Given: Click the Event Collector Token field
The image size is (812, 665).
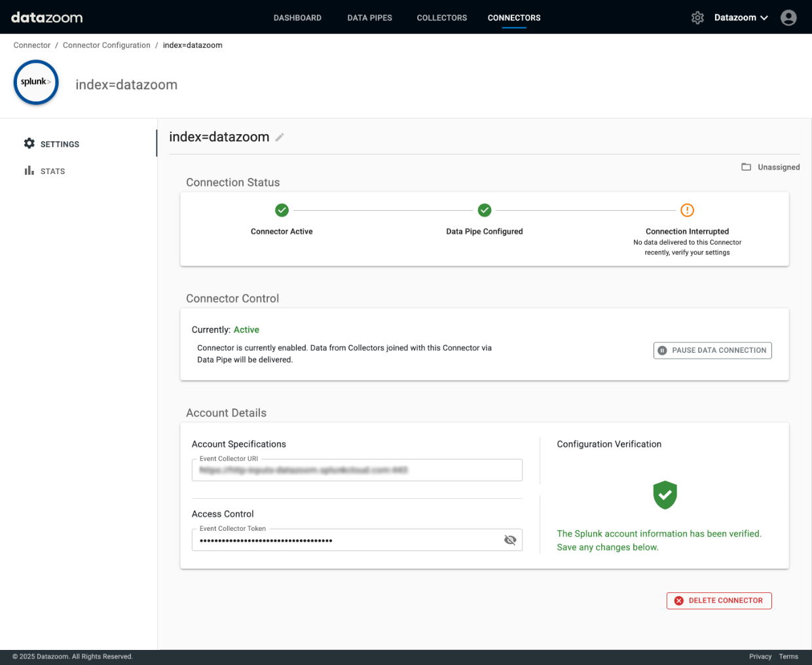Looking at the screenshot, I should point(357,540).
